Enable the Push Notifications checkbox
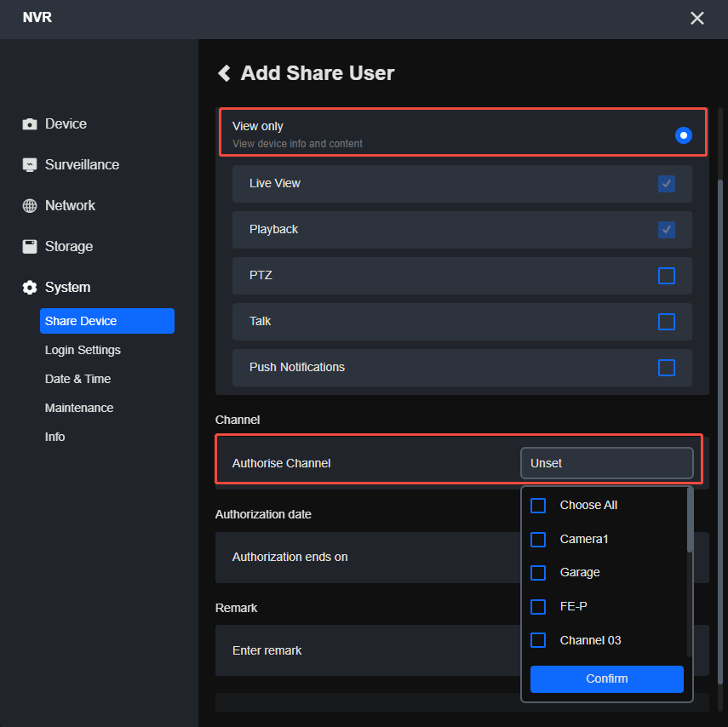This screenshot has width=728, height=727. click(666, 367)
